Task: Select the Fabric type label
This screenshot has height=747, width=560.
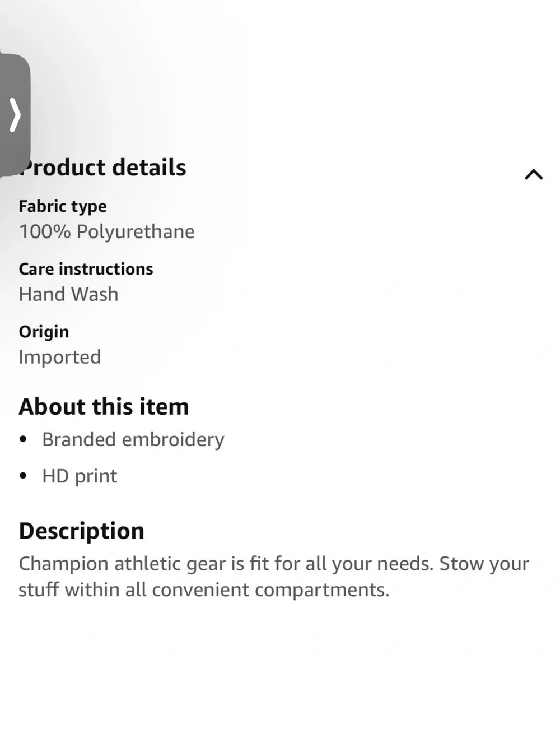Action: pos(63,207)
